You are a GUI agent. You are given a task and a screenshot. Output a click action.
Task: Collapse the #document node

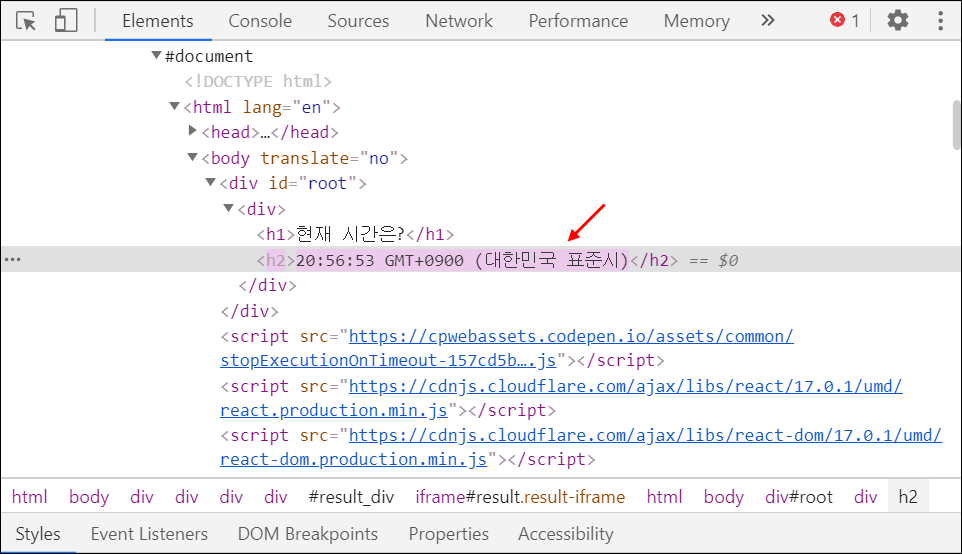pyautogui.click(x=156, y=56)
